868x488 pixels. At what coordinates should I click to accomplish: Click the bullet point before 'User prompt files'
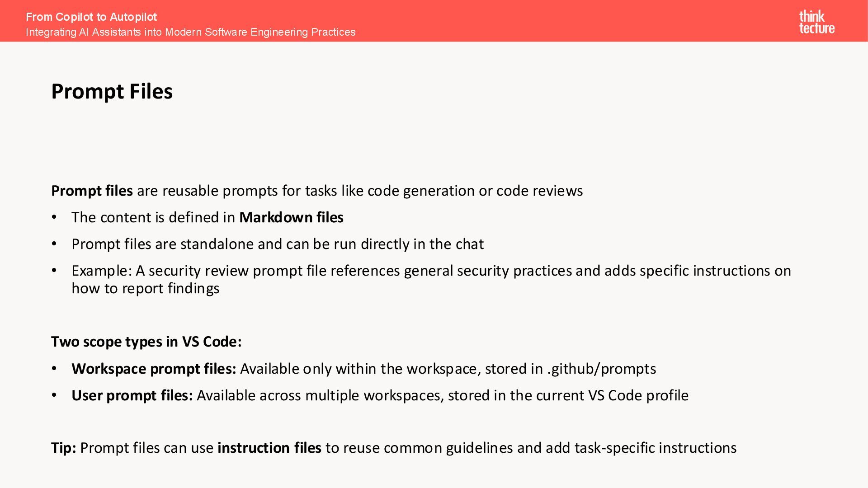point(54,395)
